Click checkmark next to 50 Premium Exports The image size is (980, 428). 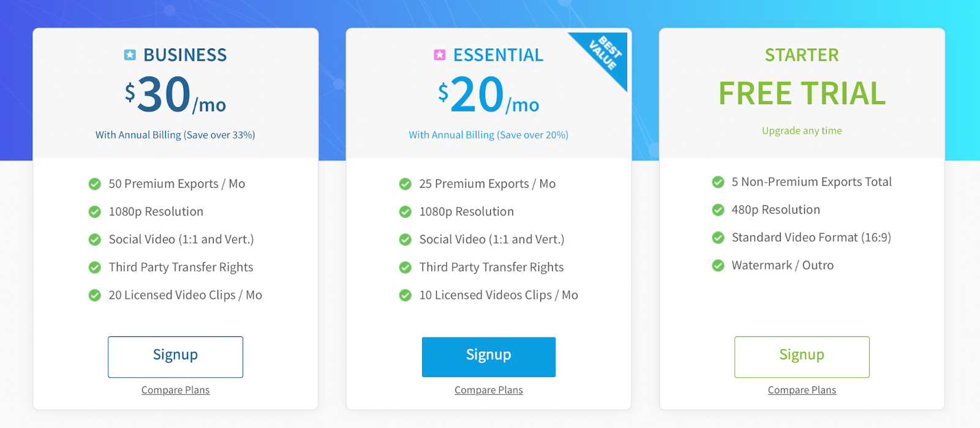coord(95,184)
